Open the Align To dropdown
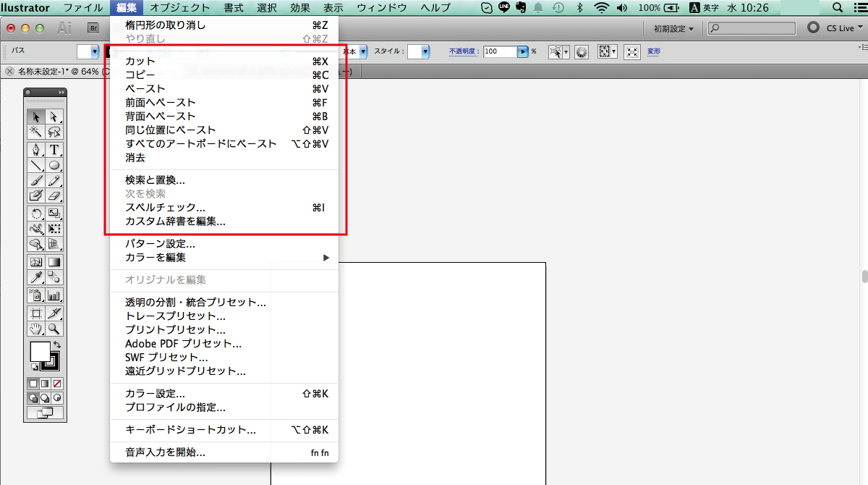The height and width of the screenshot is (485, 868). 616,52
